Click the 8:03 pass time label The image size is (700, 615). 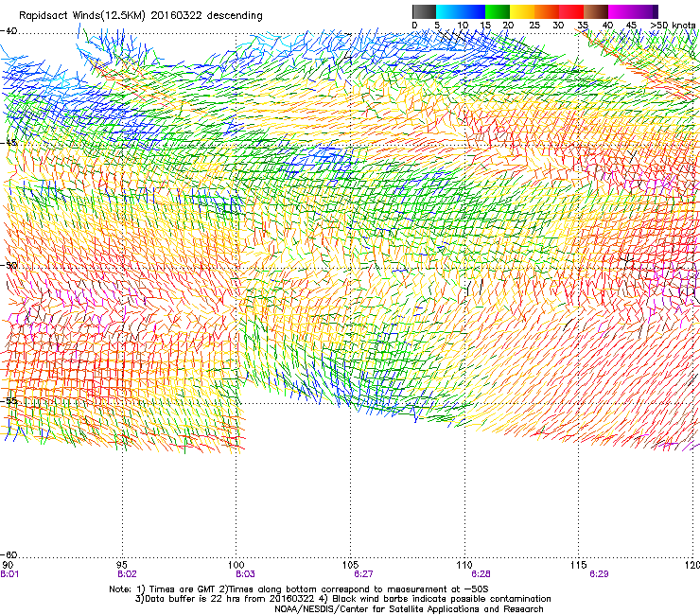(x=246, y=574)
